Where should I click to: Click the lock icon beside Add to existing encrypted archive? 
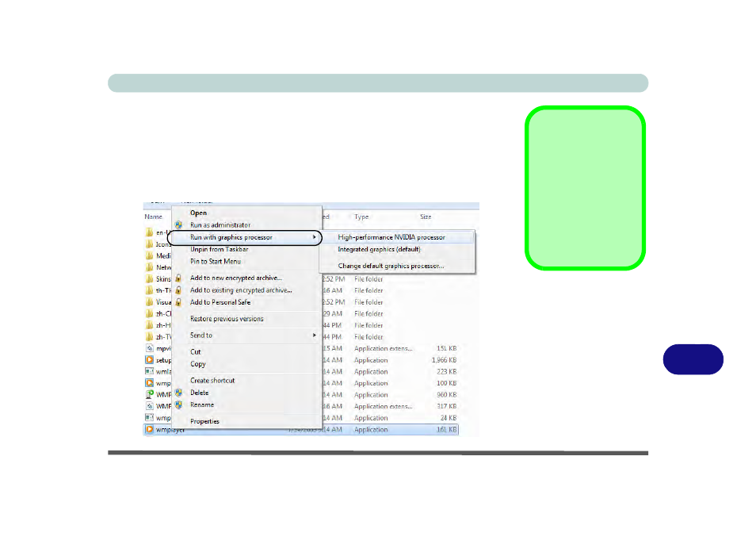click(178, 290)
